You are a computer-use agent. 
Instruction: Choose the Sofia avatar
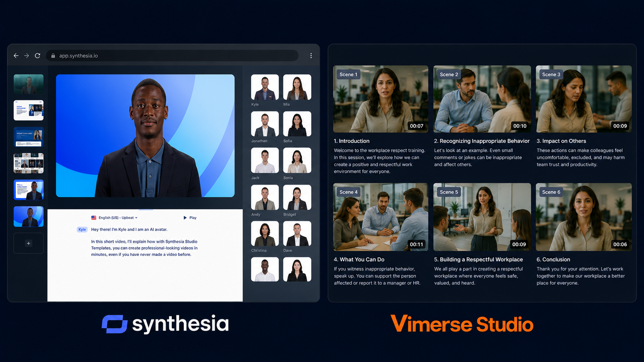click(x=297, y=124)
